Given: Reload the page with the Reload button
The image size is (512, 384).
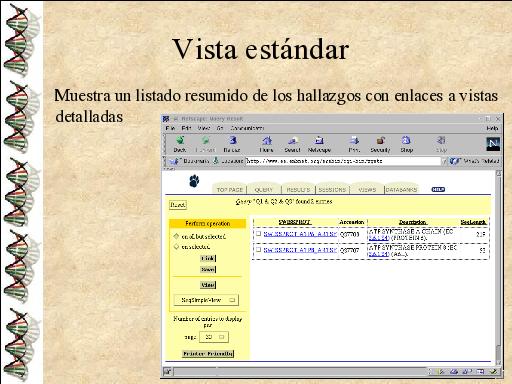Looking at the screenshot, I should click(x=232, y=144).
